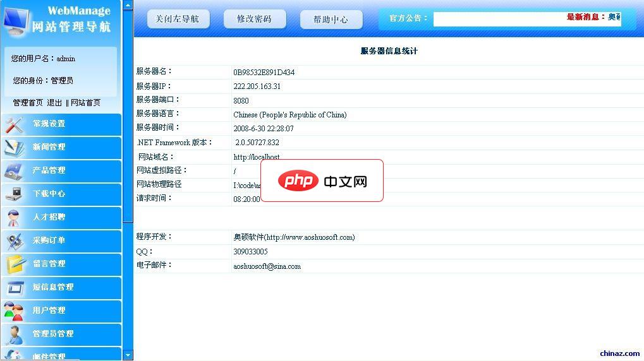The width and height of the screenshot is (644, 361).
Task: Click the server time 2008-6-30 22:28:07
Action: pyautogui.click(x=264, y=128)
